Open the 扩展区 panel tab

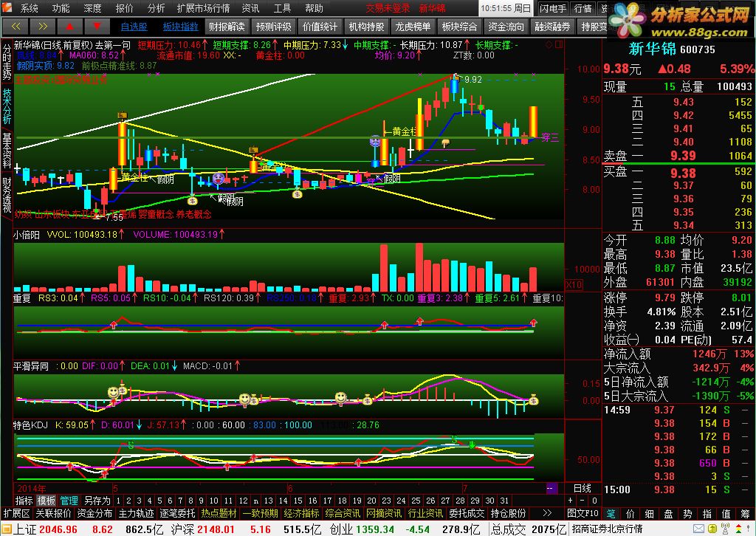(x=17, y=513)
